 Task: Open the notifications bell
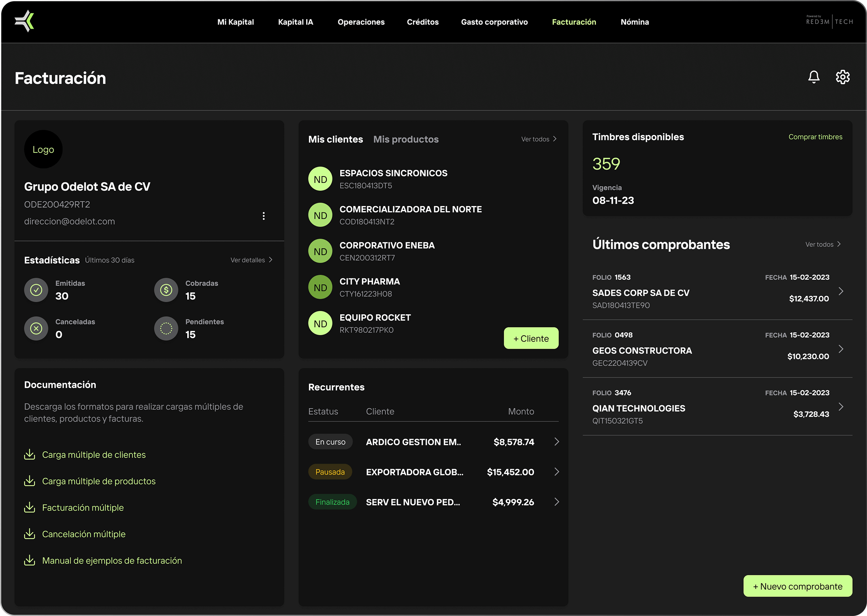coord(814,77)
